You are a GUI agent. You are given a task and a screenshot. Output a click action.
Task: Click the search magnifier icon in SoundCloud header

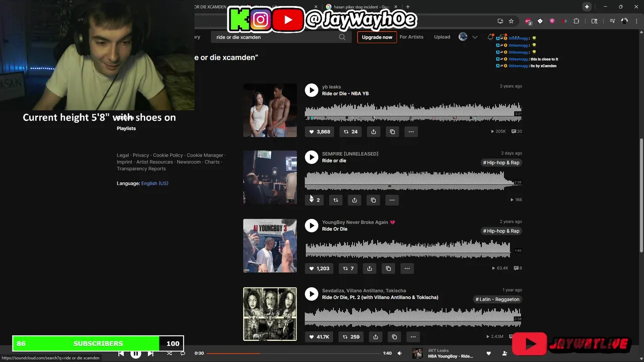pos(342,37)
